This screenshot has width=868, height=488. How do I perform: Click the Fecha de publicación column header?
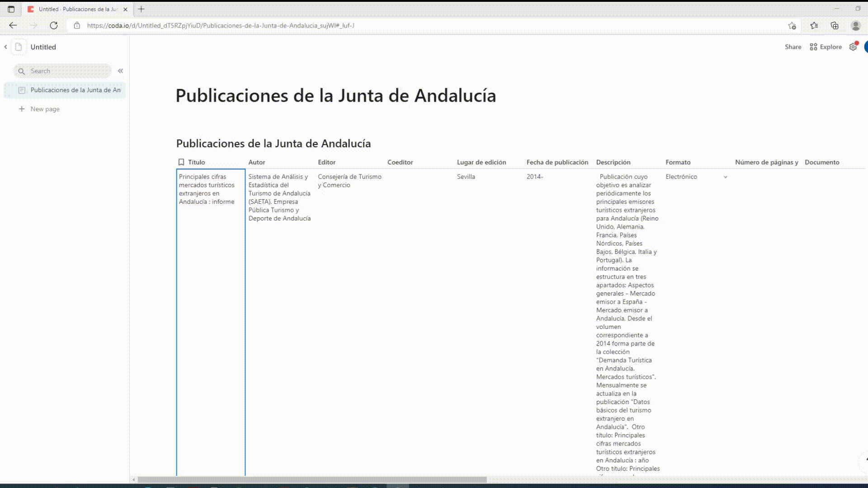point(557,162)
